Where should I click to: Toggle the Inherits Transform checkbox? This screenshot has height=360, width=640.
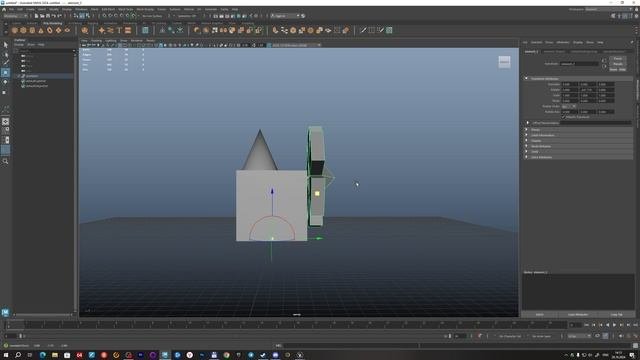(x=564, y=117)
